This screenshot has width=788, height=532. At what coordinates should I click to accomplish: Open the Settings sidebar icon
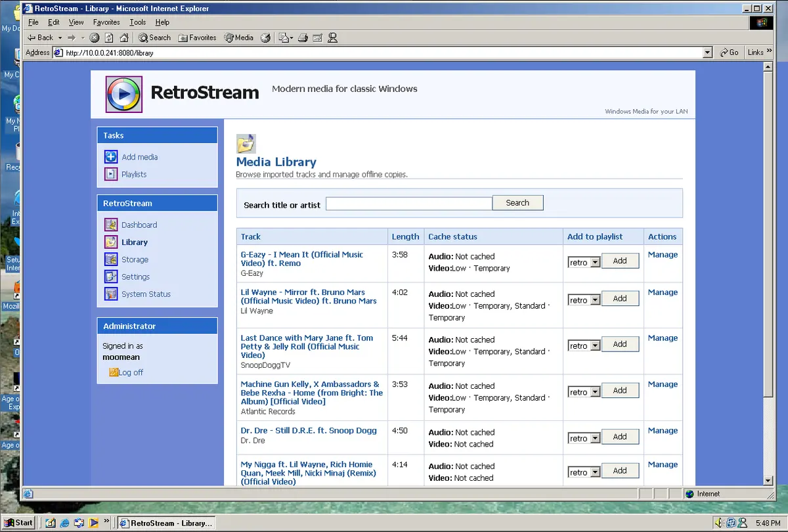(111, 277)
